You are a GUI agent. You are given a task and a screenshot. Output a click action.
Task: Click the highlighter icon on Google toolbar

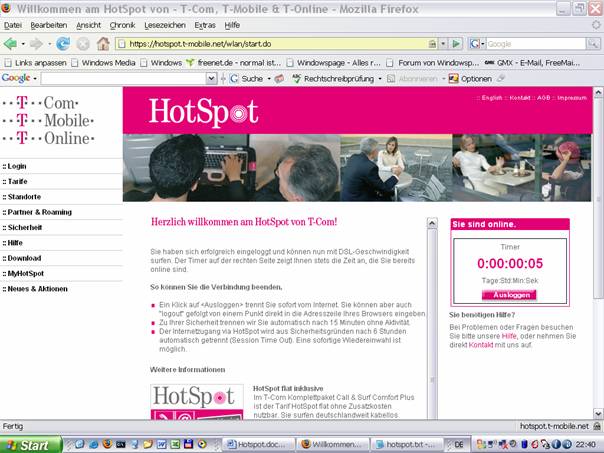(x=501, y=79)
